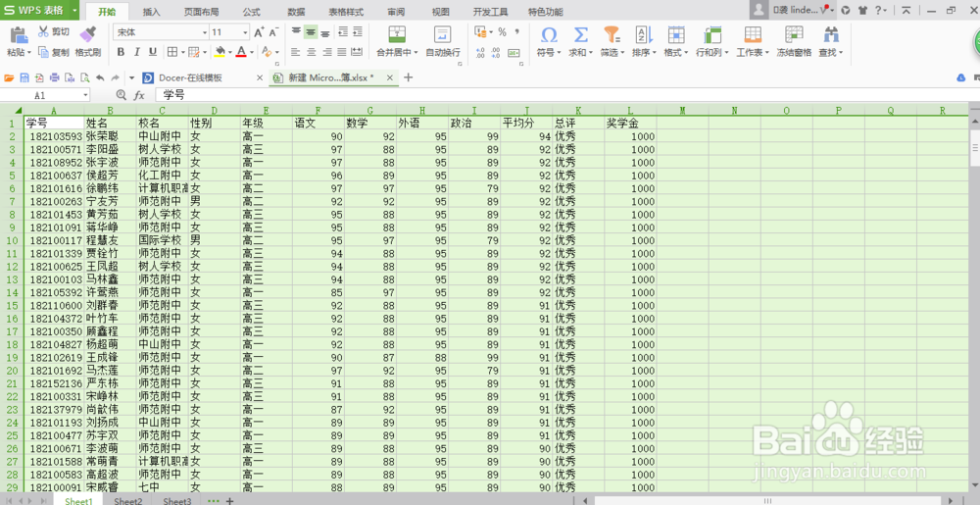The image size is (980, 505).
Task: Click the 复制 (Copy) icon
Action: click(43, 53)
